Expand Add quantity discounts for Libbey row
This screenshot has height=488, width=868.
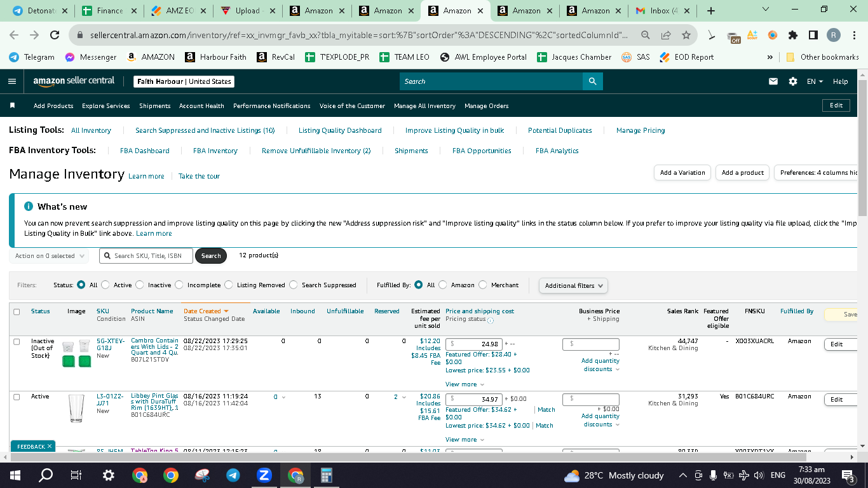coord(600,420)
